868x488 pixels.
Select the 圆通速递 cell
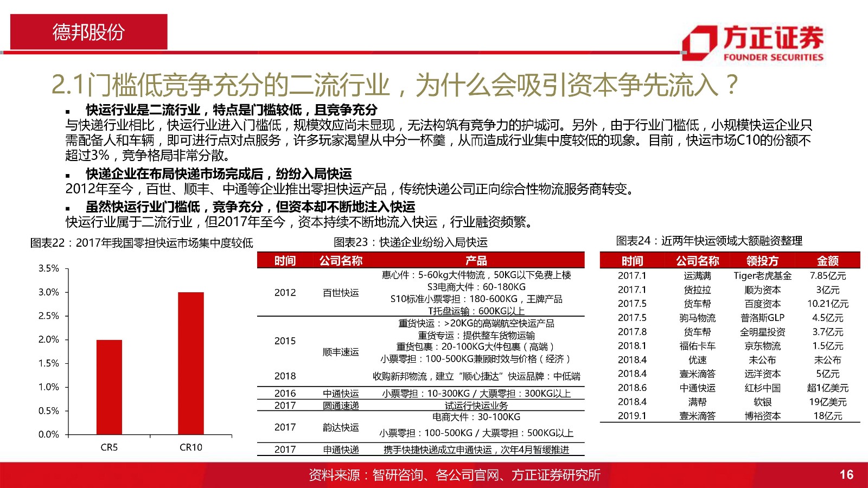(x=341, y=406)
